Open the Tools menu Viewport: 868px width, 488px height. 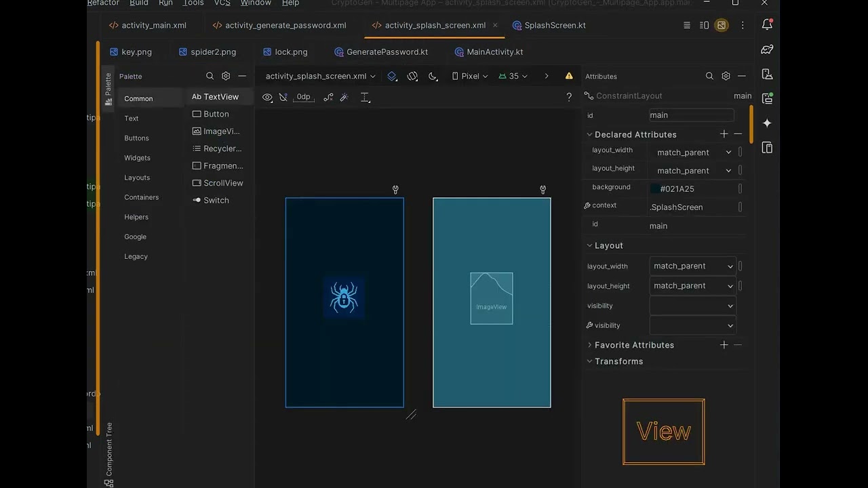tap(193, 3)
